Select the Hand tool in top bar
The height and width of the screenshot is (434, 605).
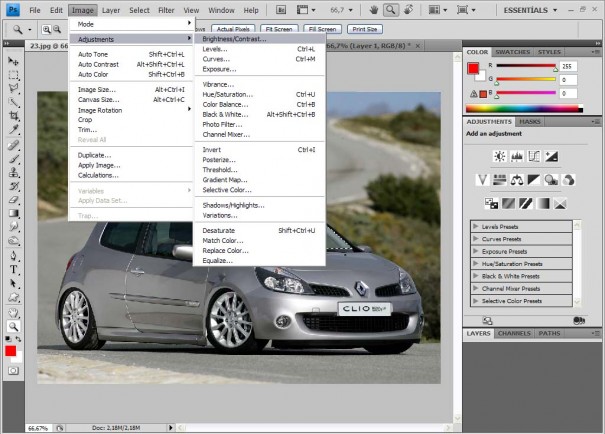click(373, 10)
